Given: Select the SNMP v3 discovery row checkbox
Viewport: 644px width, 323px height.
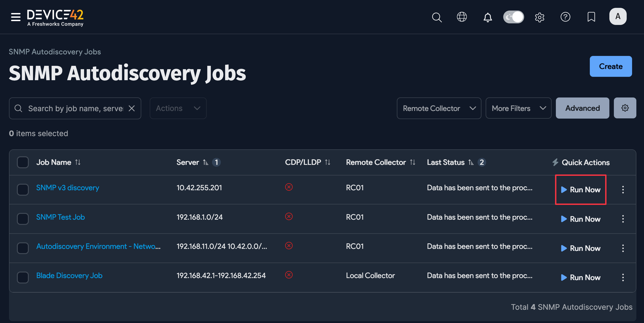Looking at the screenshot, I should pyautogui.click(x=23, y=190).
